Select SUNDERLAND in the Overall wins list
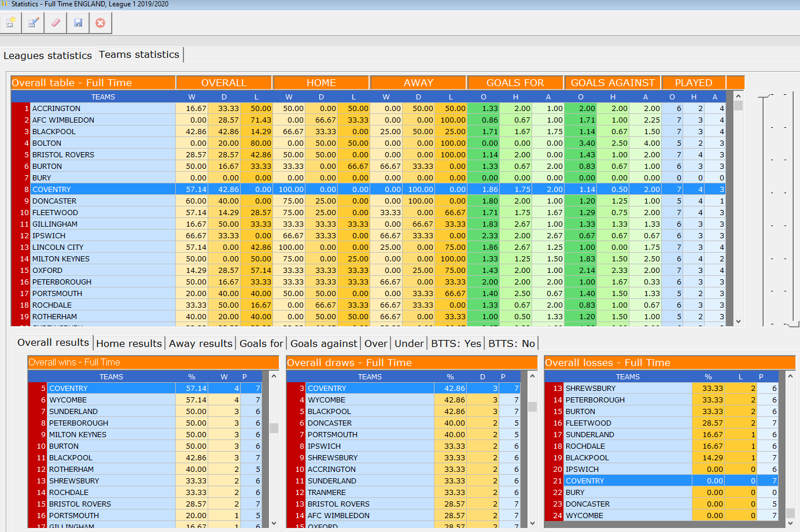The height and width of the screenshot is (532, 800). (145, 411)
